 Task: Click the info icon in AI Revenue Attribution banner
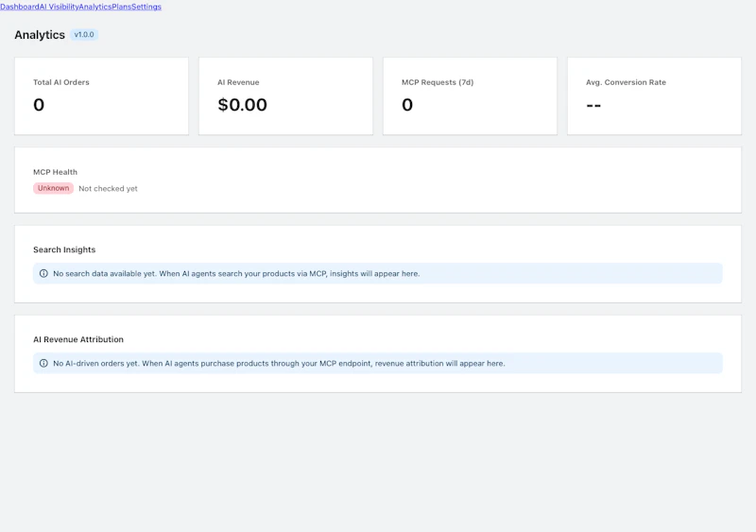[x=43, y=363]
